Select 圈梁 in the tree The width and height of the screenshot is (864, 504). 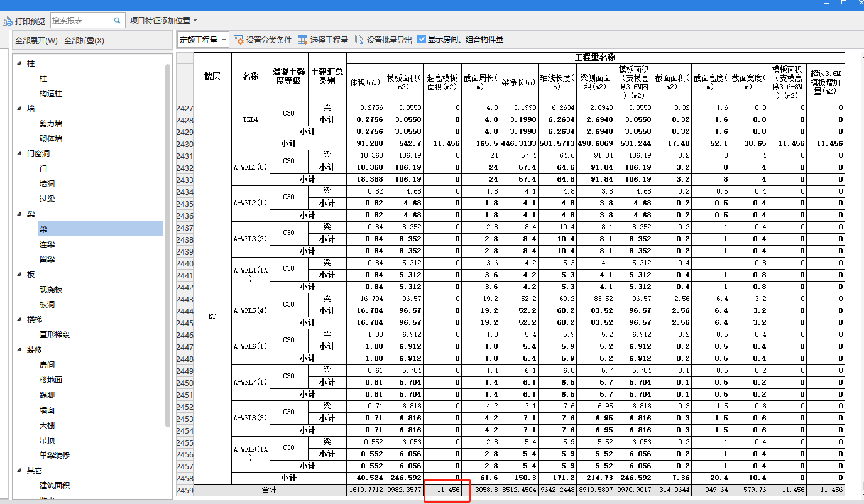coord(47,260)
